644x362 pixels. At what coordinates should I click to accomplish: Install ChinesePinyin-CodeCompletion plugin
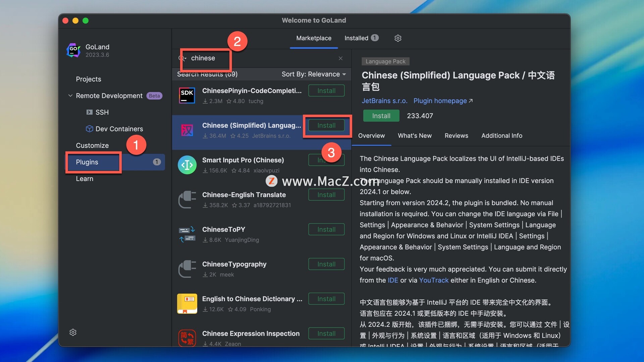point(326,91)
